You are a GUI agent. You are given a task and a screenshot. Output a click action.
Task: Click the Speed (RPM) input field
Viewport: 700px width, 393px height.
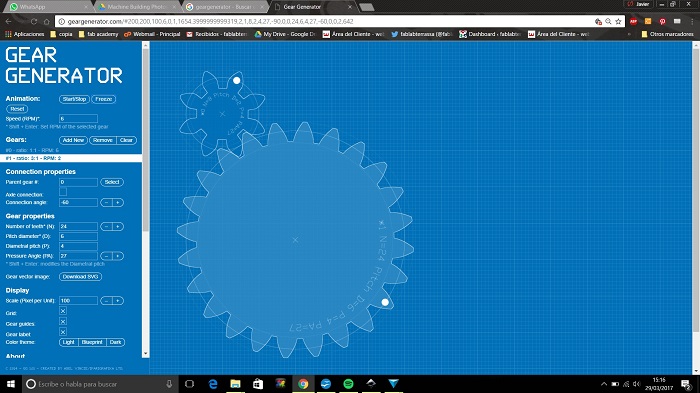(x=78, y=119)
